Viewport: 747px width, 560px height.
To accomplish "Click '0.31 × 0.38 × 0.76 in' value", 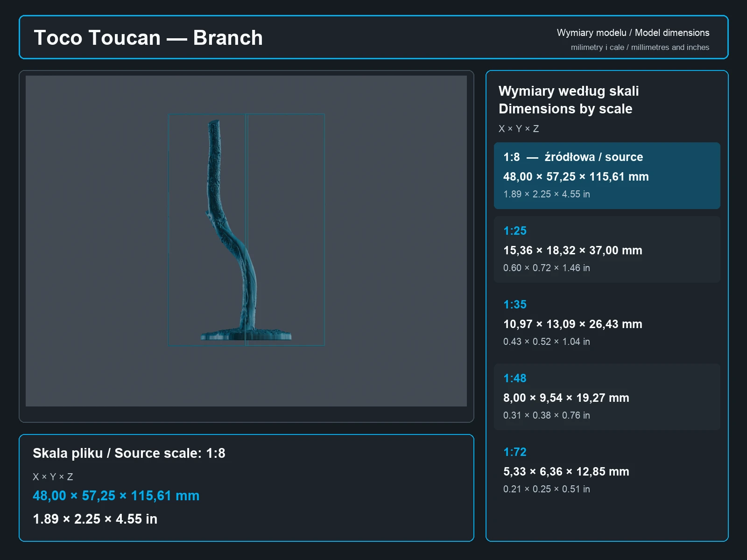I will (546, 415).
